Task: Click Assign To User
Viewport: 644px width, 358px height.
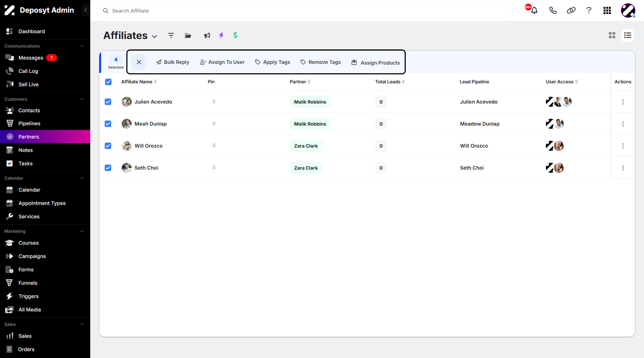Action: coord(222,62)
